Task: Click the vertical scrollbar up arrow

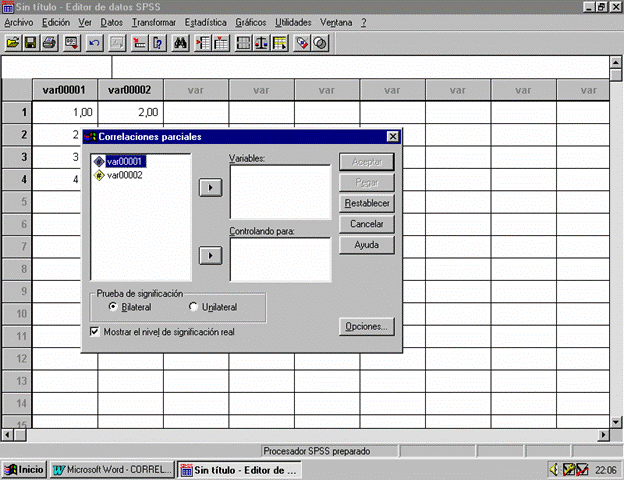Action: (616, 62)
